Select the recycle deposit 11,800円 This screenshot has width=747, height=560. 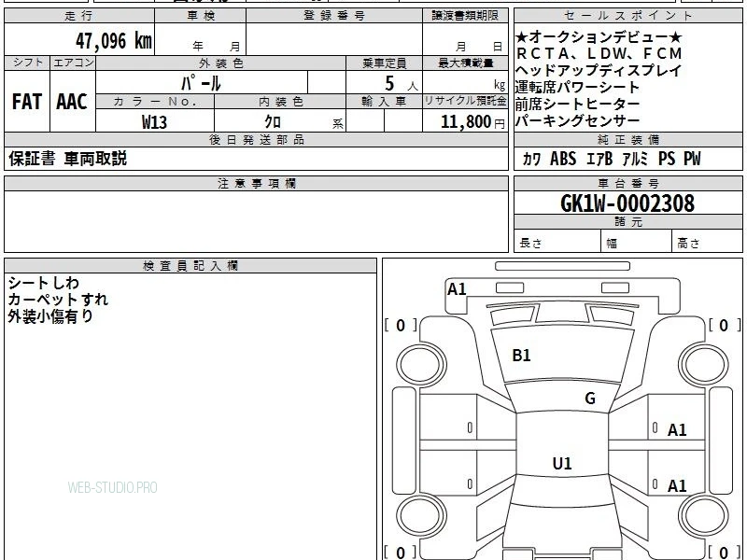pyautogui.click(x=472, y=122)
